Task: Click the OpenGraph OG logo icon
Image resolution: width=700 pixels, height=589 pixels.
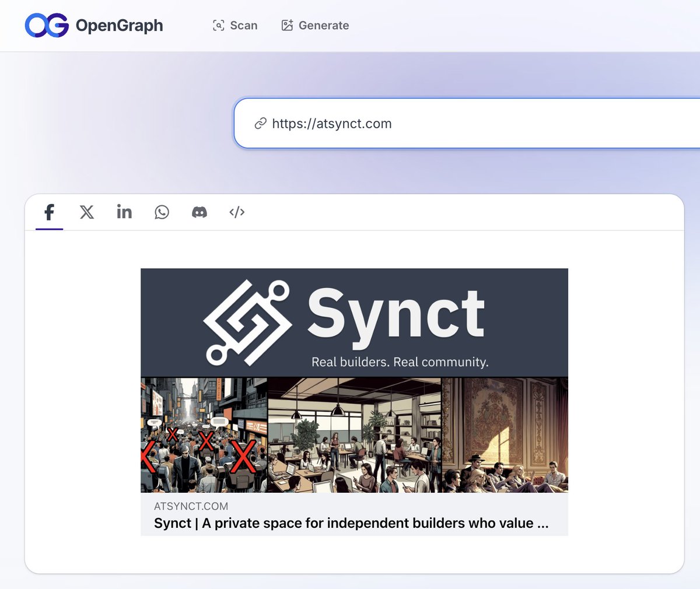Action: (47, 26)
